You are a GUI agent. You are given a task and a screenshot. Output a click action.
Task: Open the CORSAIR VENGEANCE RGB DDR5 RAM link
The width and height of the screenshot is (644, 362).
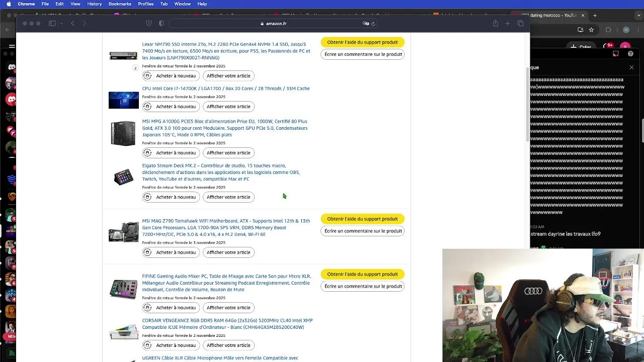point(227,324)
